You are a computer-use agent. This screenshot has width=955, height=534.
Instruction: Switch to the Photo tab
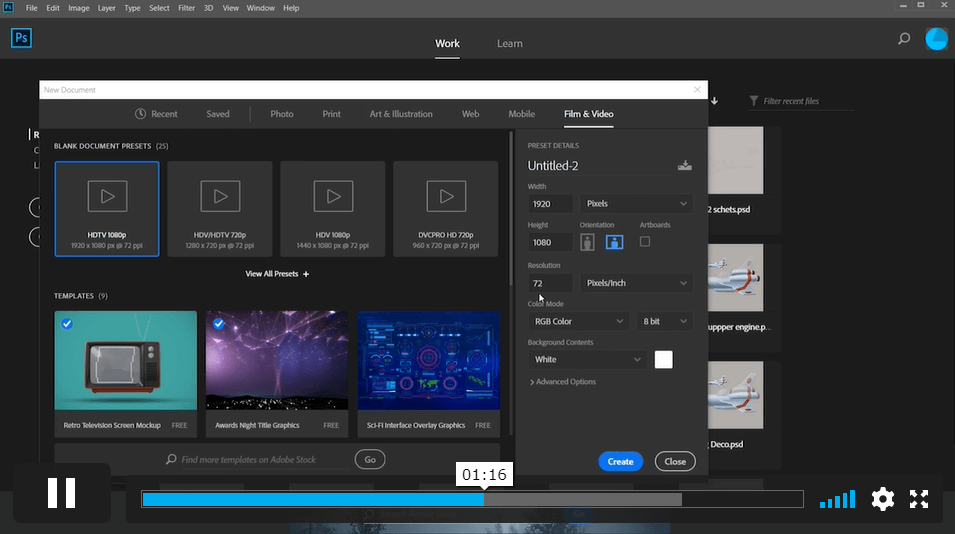coord(282,114)
